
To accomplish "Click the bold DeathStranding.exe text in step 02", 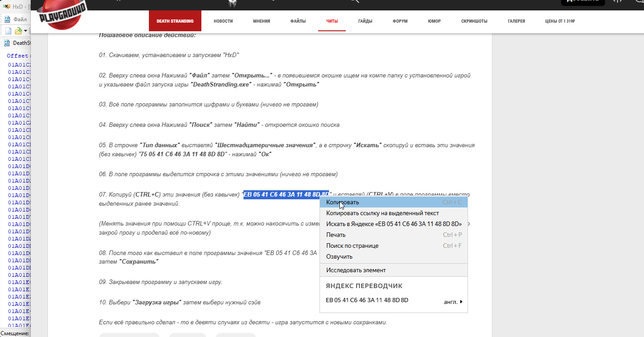I will 221,84.
